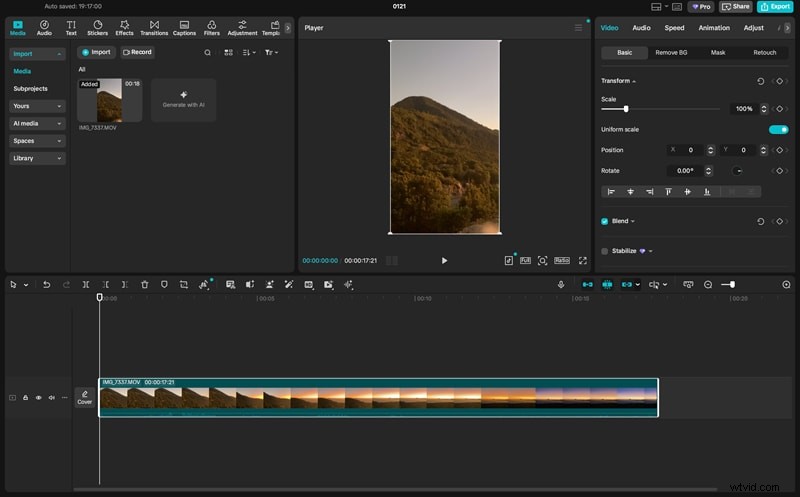Viewport: 800px width, 497px height.
Task: Delete the selected clip with trash icon
Action: [x=145, y=285]
